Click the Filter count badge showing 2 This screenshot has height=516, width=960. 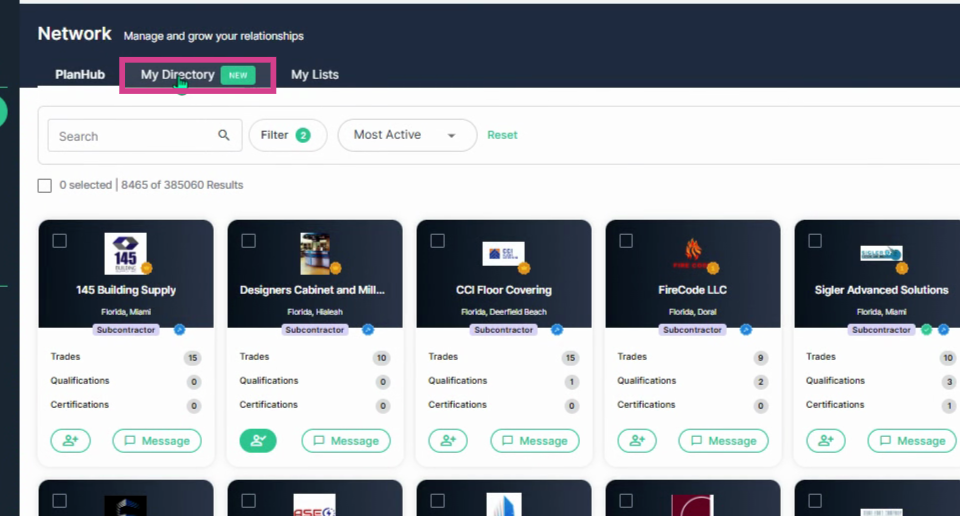coord(303,135)
